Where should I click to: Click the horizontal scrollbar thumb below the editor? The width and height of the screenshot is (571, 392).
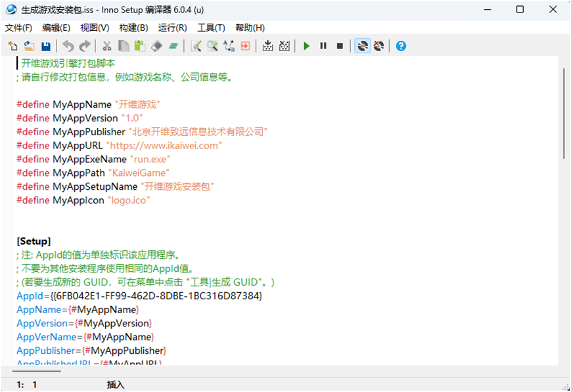click(36, 371)
